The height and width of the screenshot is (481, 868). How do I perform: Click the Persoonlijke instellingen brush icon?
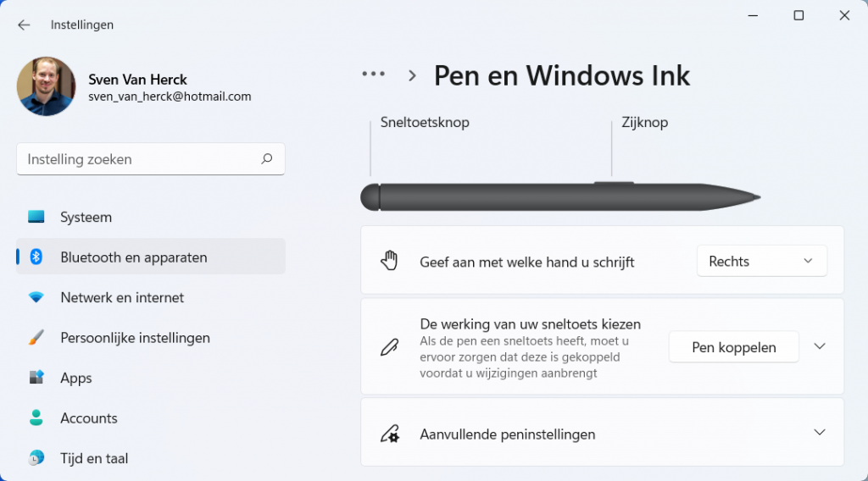pos(36,337)
